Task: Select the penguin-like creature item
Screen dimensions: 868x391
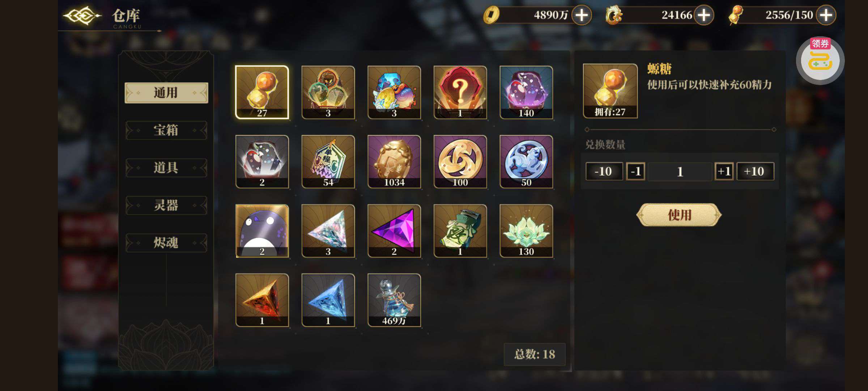Action: (x=262, y=231)
